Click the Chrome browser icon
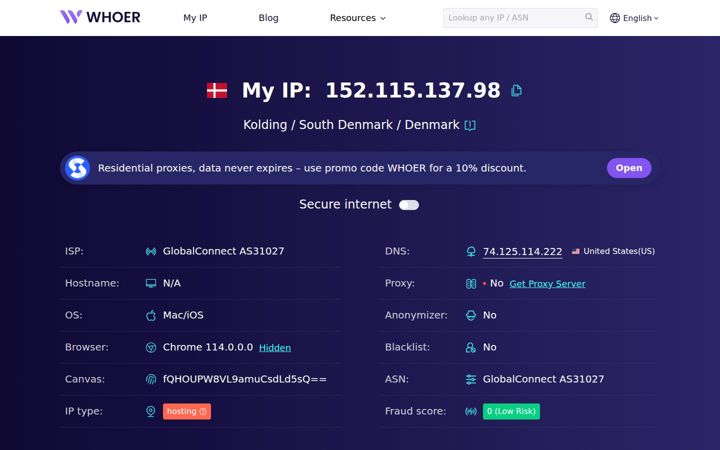 coord(151,348)
